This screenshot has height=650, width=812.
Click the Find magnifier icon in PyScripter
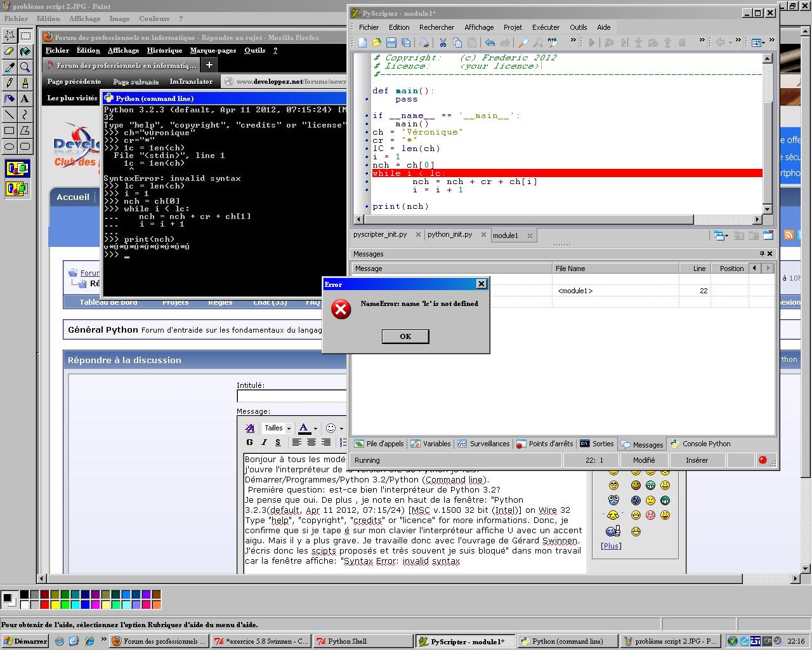click(x=523, y=43)
